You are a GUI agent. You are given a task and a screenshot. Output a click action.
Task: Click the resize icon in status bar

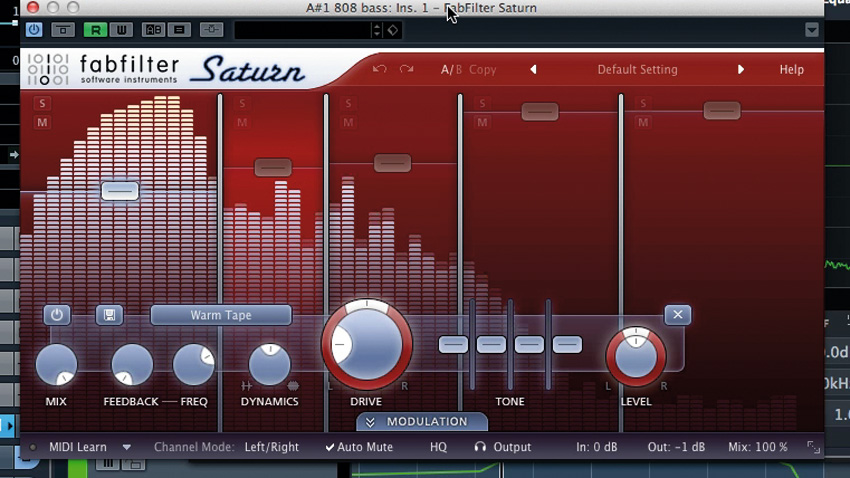813,447
